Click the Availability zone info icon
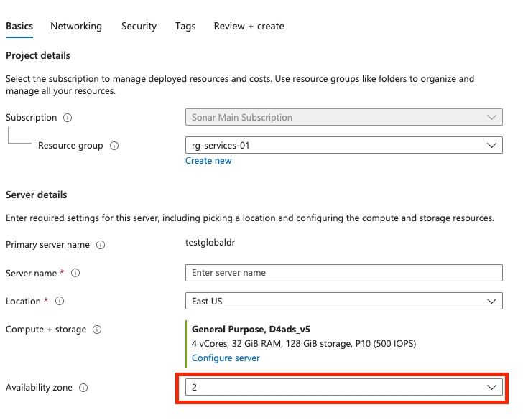The width and height of the screenshot is (523, 420). click(x=83, y=388)
